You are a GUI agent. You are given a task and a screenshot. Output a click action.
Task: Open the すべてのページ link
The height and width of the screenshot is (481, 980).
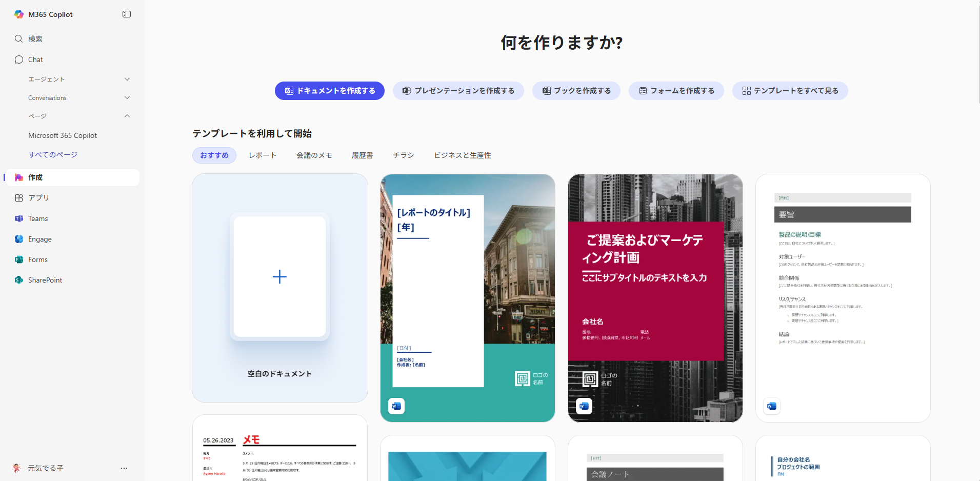(53, 155)
